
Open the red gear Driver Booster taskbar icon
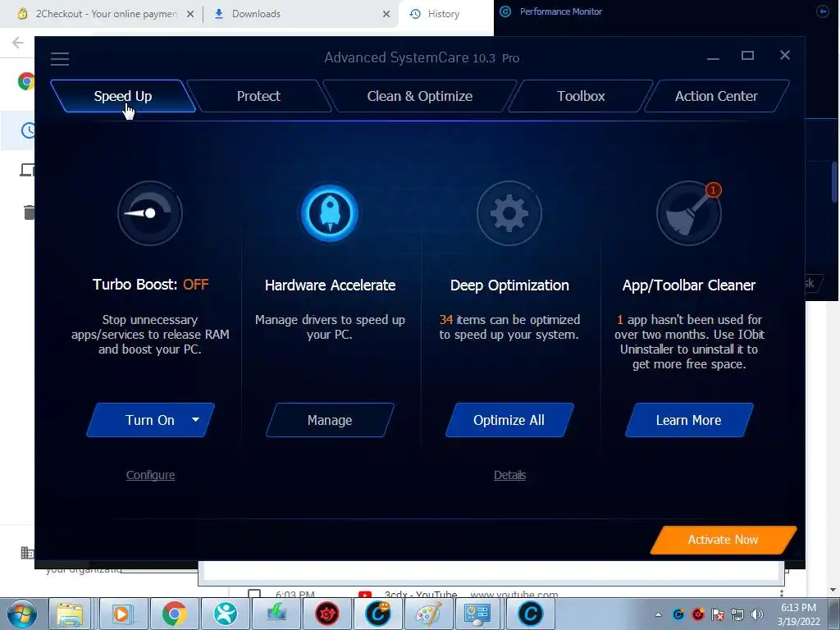pyautogui.click(x=327, y=614)
